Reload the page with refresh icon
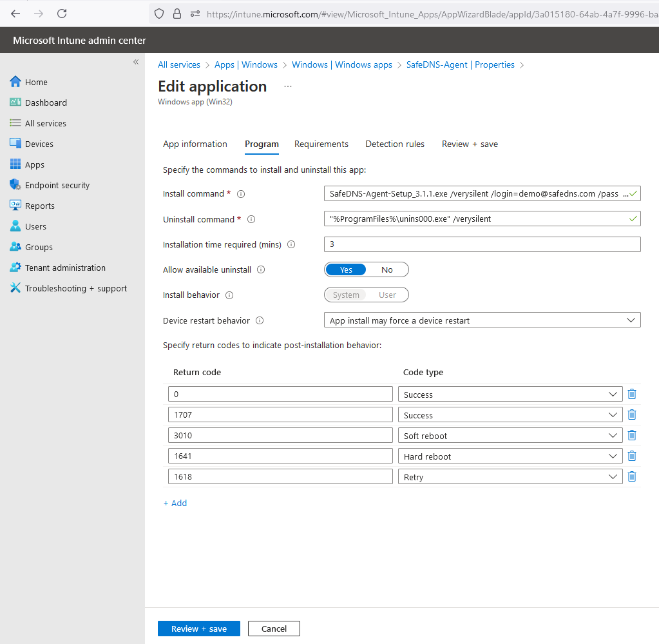The height and width of the screenshot is (644, 659). tap(62, 14)
